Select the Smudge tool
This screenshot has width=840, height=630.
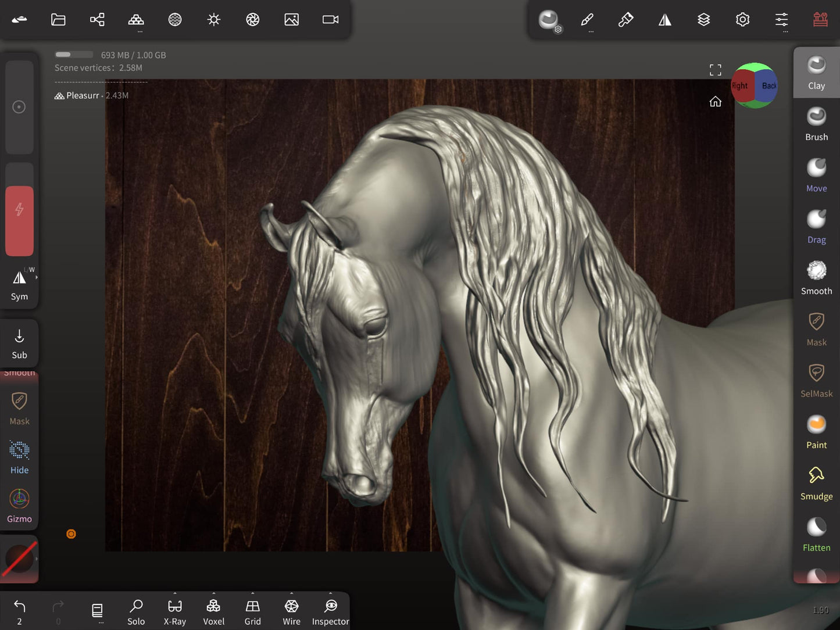tap(817, 484)
